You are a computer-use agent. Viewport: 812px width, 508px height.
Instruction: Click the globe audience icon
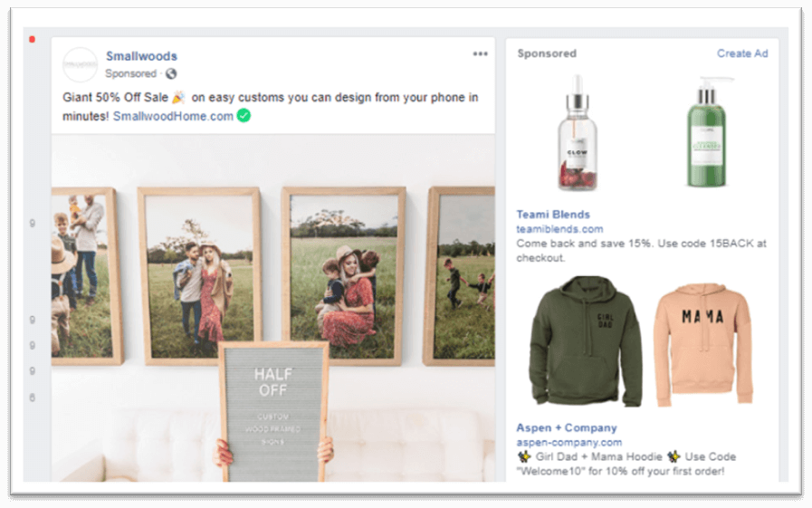[171, 73]
